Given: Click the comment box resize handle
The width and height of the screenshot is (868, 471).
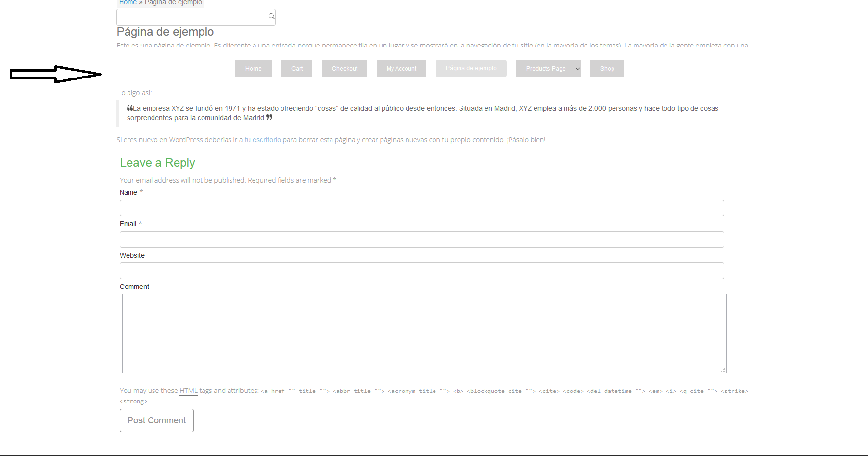Looking at the screenshot, I should pyautogui.click(x=723, y=370).
